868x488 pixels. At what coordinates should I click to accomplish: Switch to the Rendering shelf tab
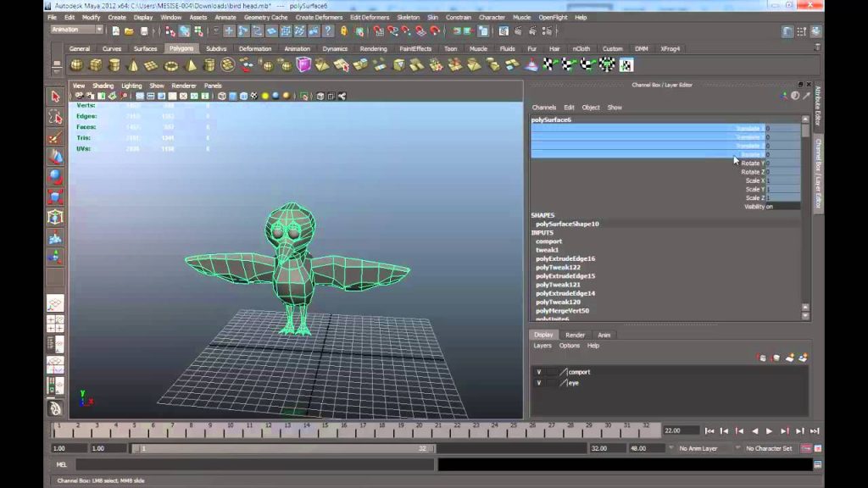click(373, 48)
